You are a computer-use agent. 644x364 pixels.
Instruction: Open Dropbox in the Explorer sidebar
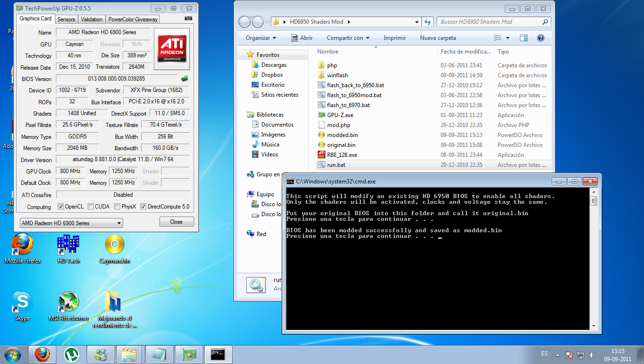272,75
